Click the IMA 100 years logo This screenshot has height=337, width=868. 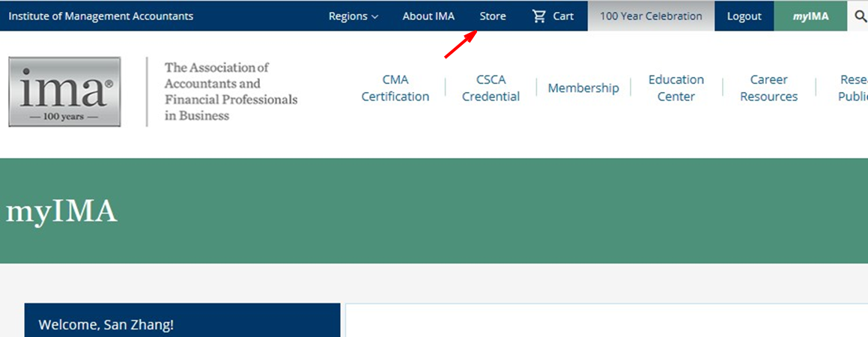[64, 92]
